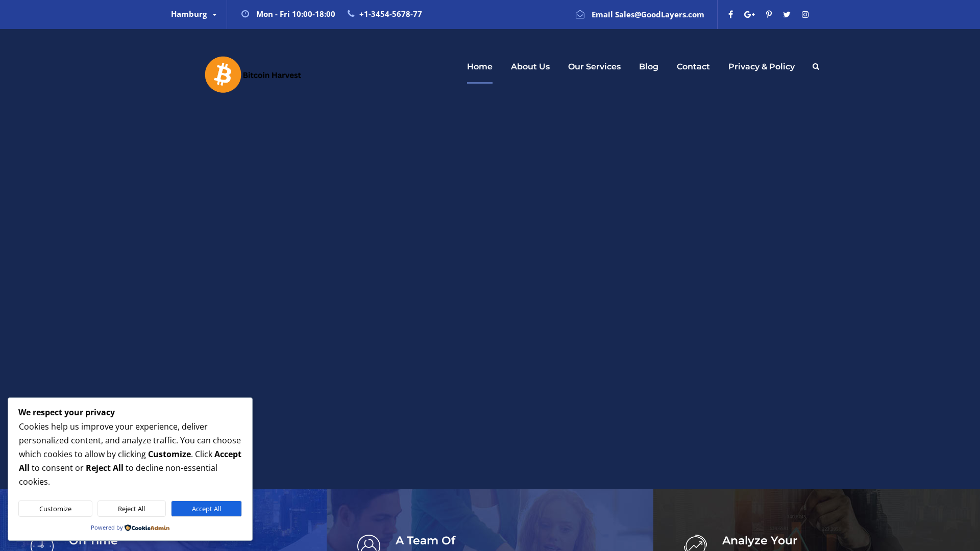The height and width of the screenshot is (551, 980).
Task: Select the Blog navigation item
Action: 648,66
